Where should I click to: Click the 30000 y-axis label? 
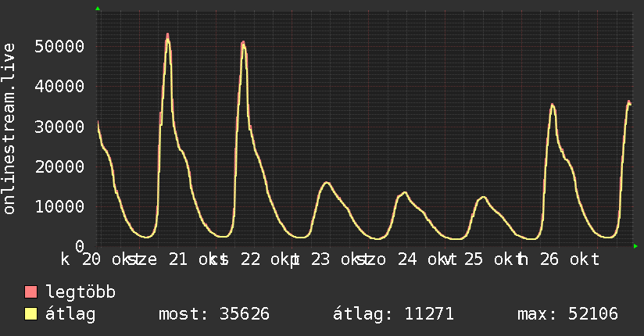pyautogui.click(x=59, y=127)
